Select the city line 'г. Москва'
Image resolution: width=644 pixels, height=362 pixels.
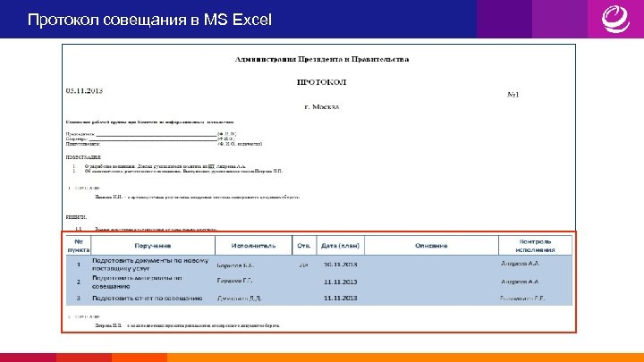pyautogui.click(x=322, y=106)
